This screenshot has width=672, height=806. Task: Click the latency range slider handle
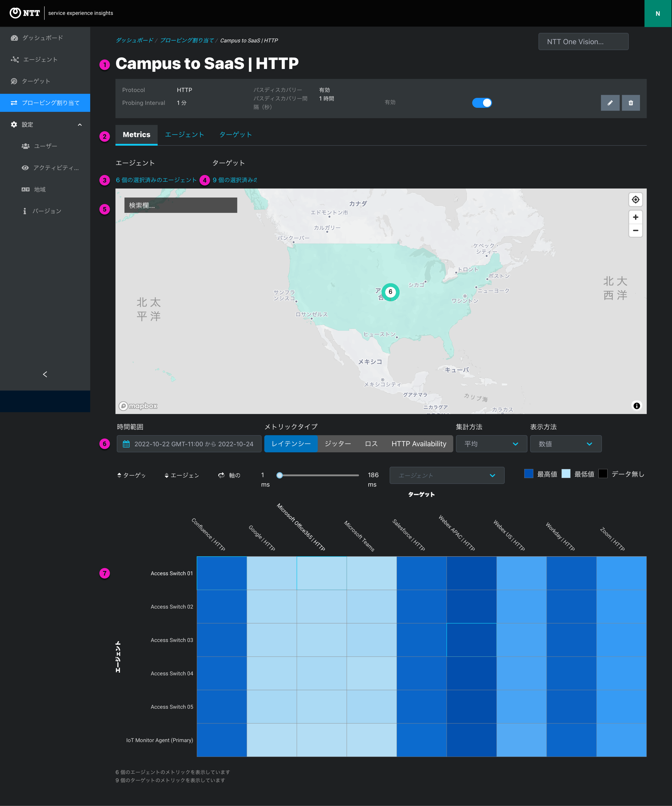click(280, 475)
